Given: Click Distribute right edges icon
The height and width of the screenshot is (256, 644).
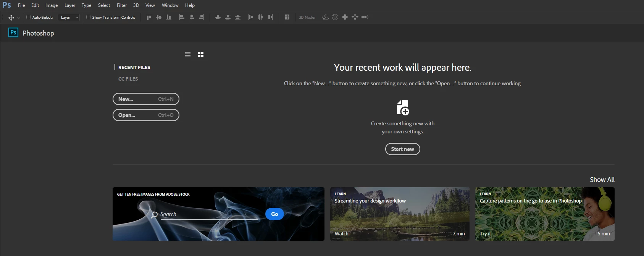Looking at the screenshot, I should (x=270, y=17).
